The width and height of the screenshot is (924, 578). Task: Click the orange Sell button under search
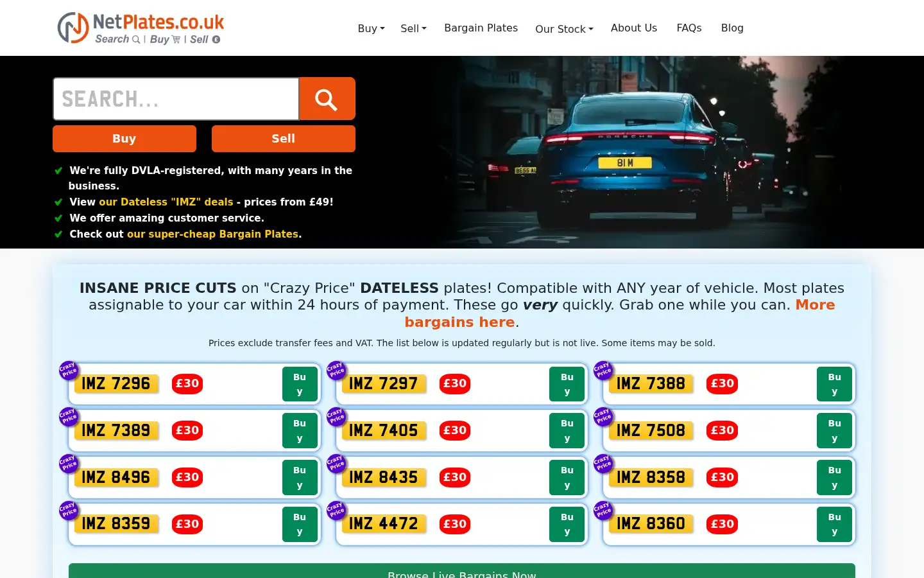click(284, 139)
